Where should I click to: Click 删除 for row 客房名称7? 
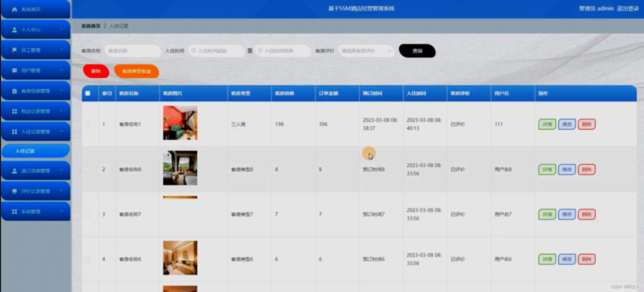click(x=587, y=214)
